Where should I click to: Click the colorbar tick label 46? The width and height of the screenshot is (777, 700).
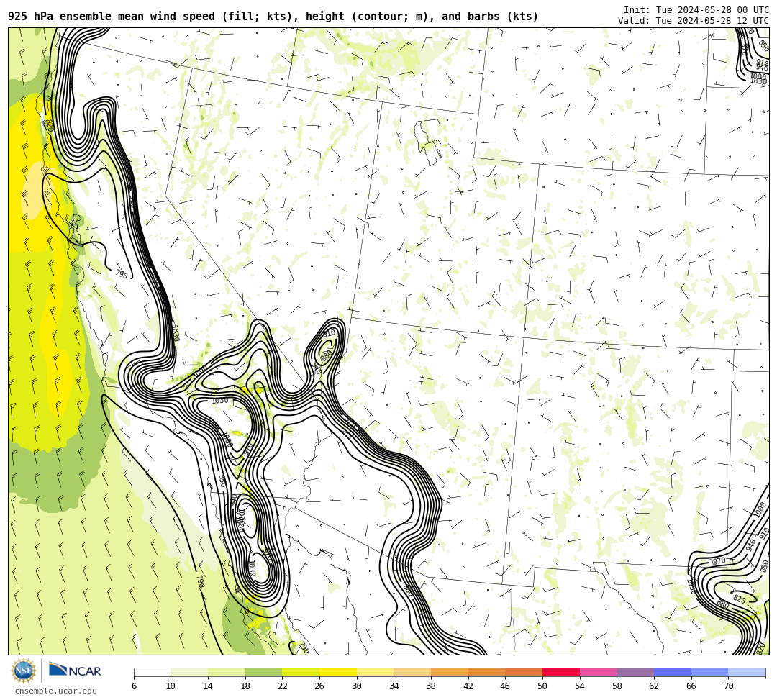tap(505, 686)
